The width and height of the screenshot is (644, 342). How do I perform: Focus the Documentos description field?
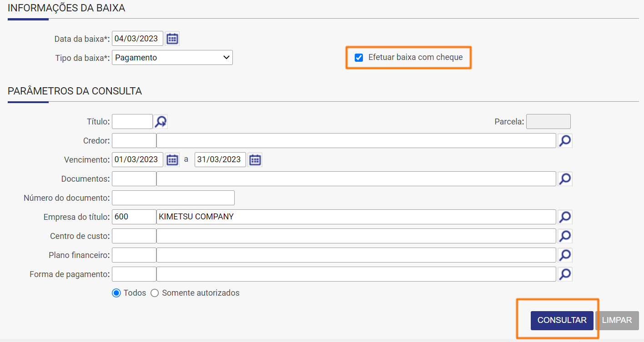coord(356,179)
